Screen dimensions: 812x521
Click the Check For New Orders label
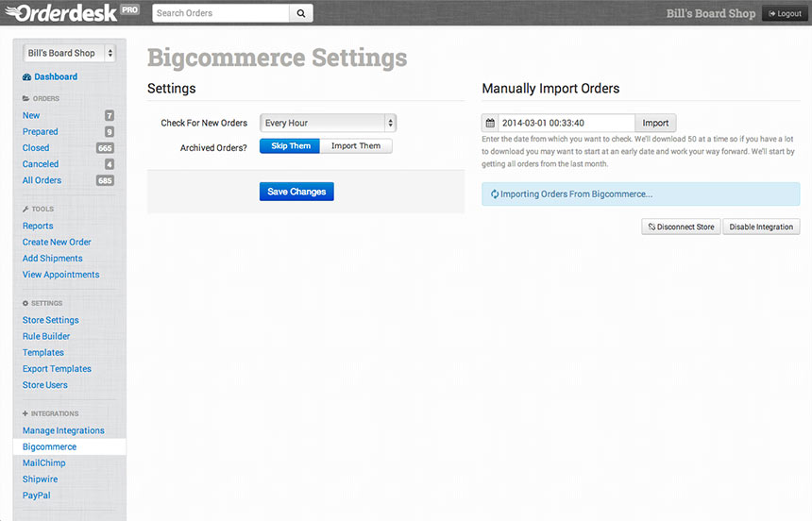tap(204, 124)
